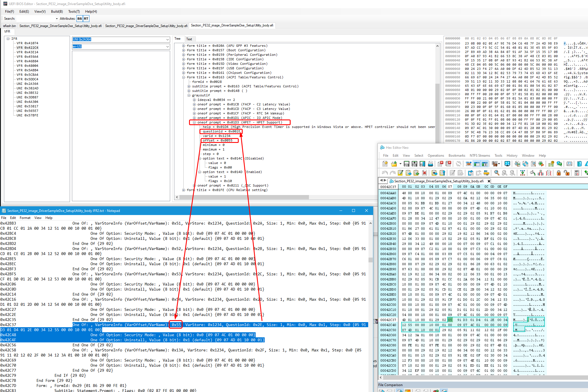Viewport: 588px width, 392px height.
Task: Switch to the isflash.bin tab
Action: 9,26
